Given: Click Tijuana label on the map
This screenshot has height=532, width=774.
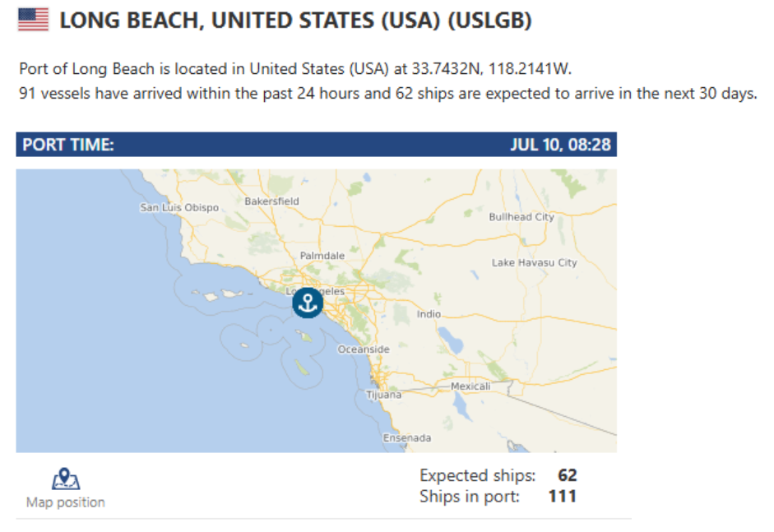Looking at the screenshot, I should (383, 395).
